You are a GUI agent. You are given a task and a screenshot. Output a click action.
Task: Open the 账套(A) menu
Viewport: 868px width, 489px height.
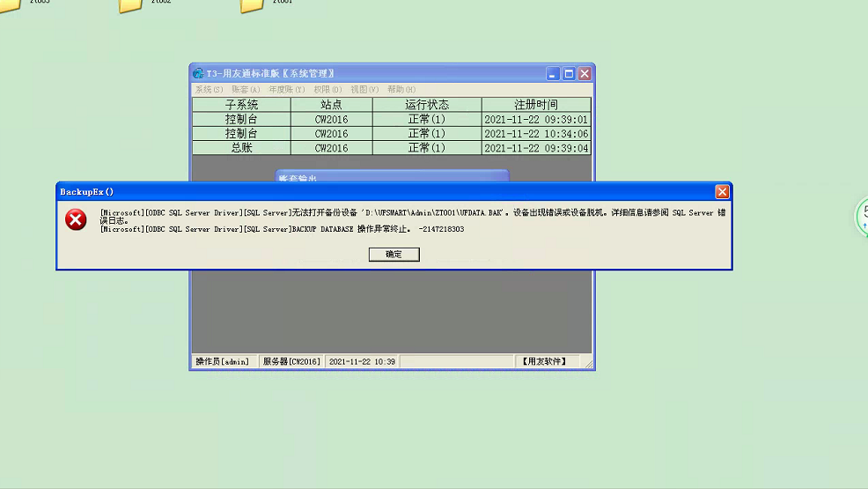pos(246,89)
